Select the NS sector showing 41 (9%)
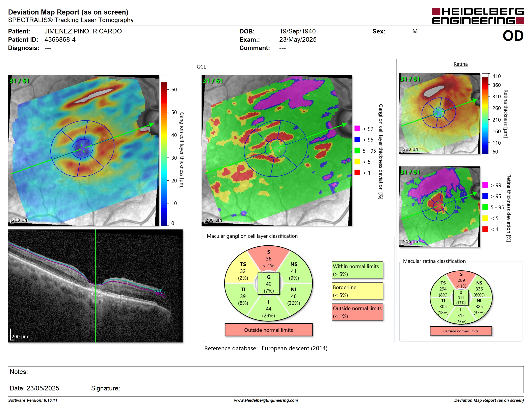Screen dimensions: 532x411 click(x=294, y=271)
